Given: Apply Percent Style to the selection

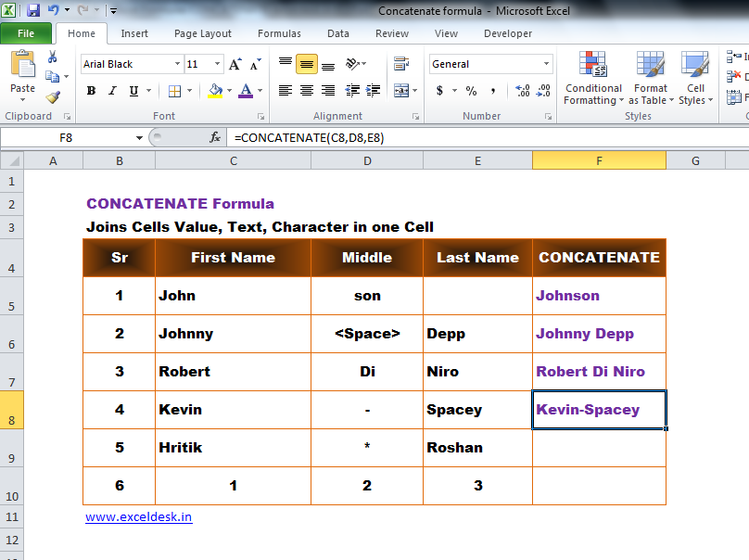Looking at the screenshot, I should click(471, 92).
